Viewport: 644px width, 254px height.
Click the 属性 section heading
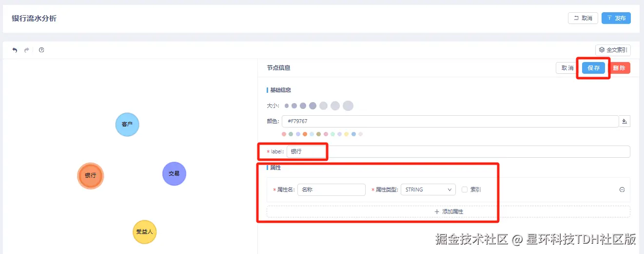pyautogui.click(x=275, y=168)
